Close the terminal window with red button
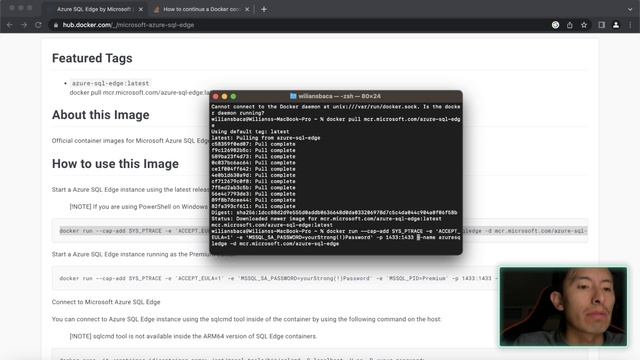Screen dimensions: 640x360 [x=216, y=97]
